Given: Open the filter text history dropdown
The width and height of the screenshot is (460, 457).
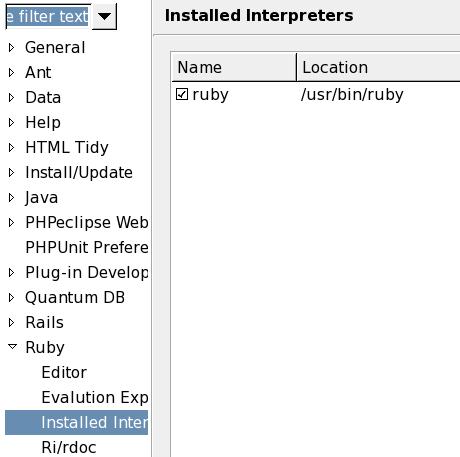Looking at the screenshot, I should tap(104, 16).
